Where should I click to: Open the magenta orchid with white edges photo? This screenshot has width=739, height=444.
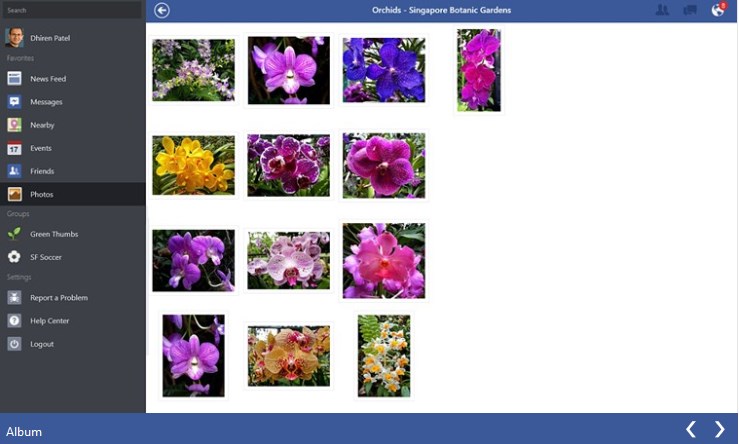pyautogui.click(x=288, y=165)
